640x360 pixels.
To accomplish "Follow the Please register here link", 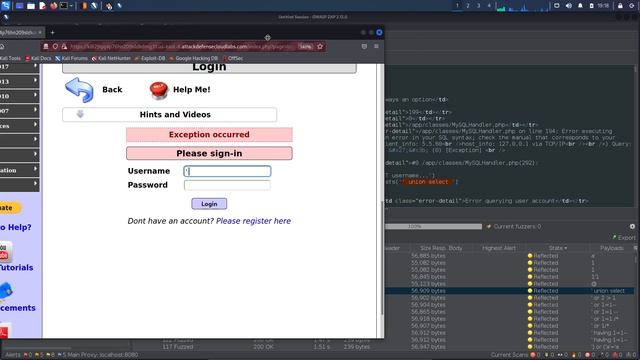I will pos(253,221).
